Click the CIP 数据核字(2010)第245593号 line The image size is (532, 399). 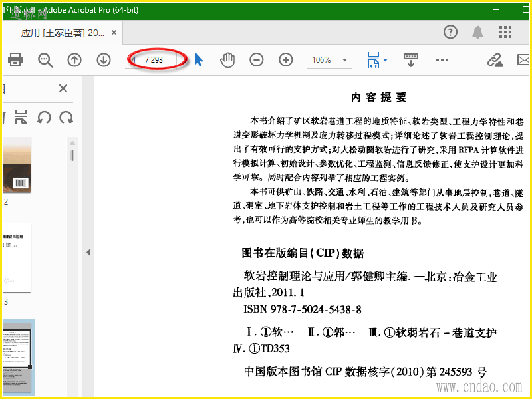pyautogui.click(x=365, y=372)
